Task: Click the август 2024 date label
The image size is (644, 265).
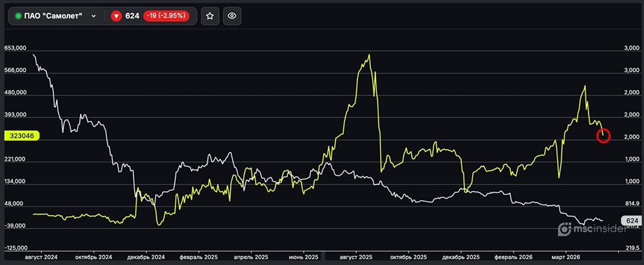Action: [x=41, y=256]
